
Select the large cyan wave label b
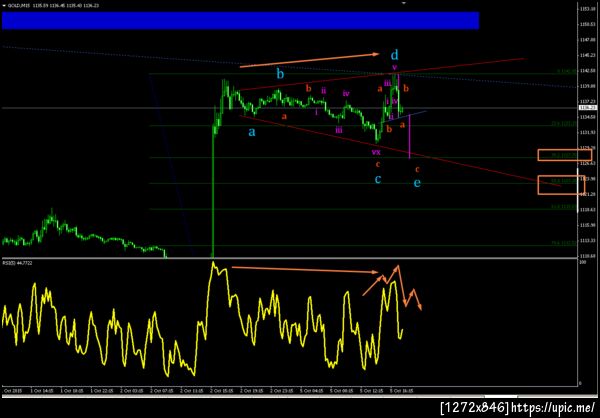tap(280, 74)
